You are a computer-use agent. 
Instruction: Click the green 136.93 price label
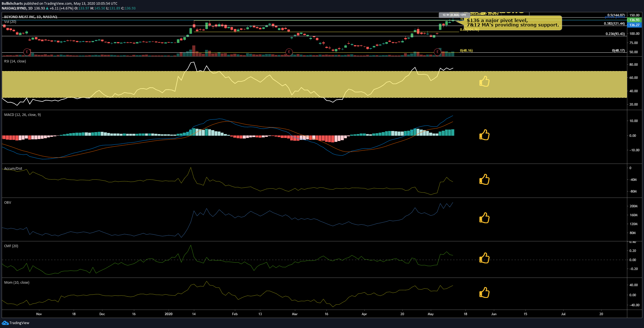[634, 20]
